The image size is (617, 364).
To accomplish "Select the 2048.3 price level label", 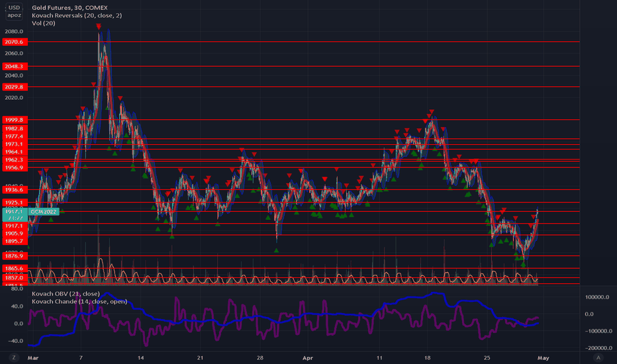I will (x=14, y=66).
